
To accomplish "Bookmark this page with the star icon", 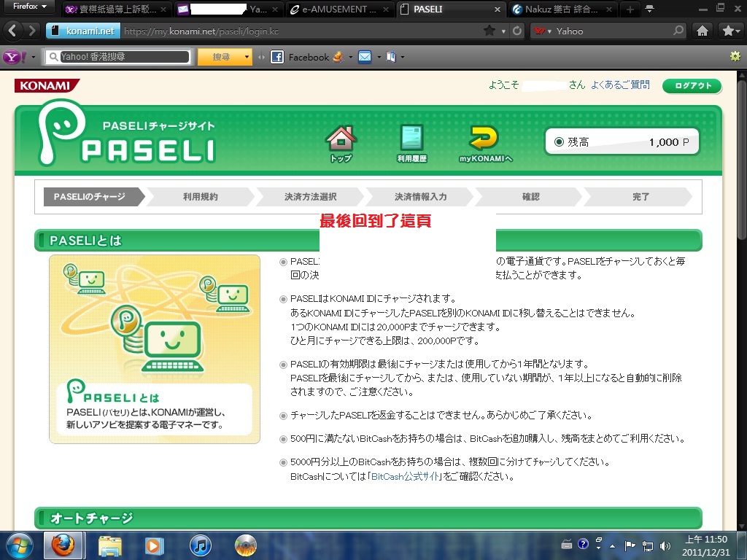I will click(x=489, y=31).
